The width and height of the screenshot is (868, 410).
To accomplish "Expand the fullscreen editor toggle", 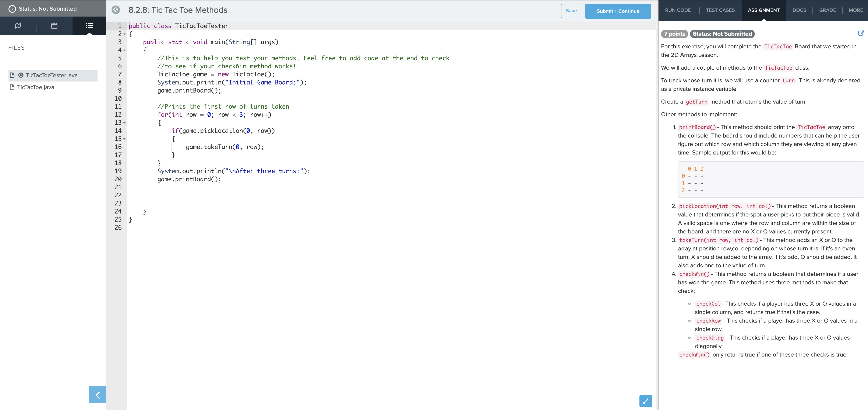I will (645, 401).
